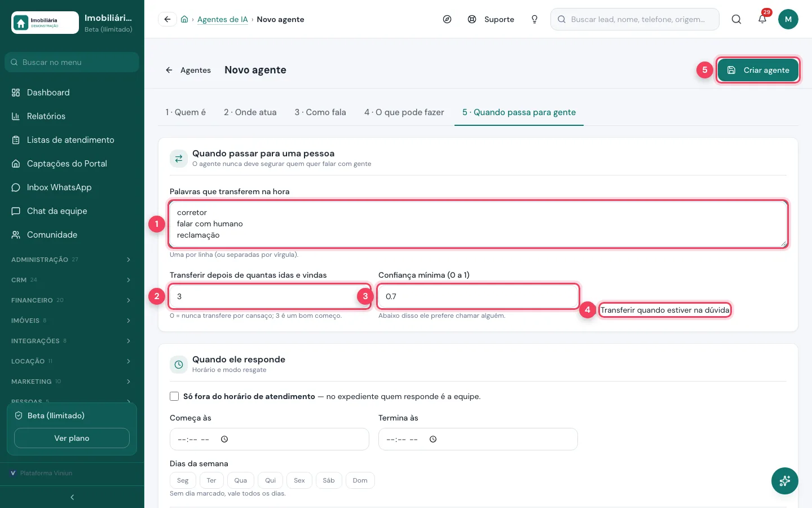Click the Começa às time input

(x=270, y=439)
